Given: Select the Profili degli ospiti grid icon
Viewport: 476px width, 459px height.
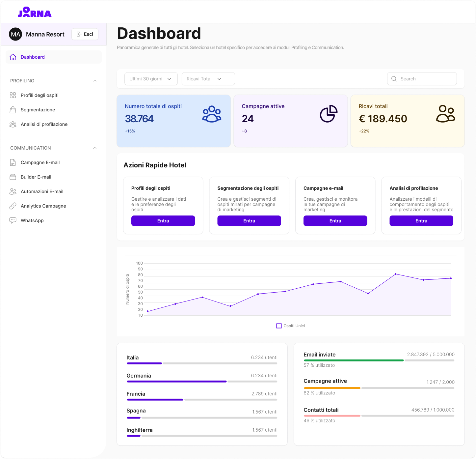Looking at the screenshot, I should pos(13,95).
